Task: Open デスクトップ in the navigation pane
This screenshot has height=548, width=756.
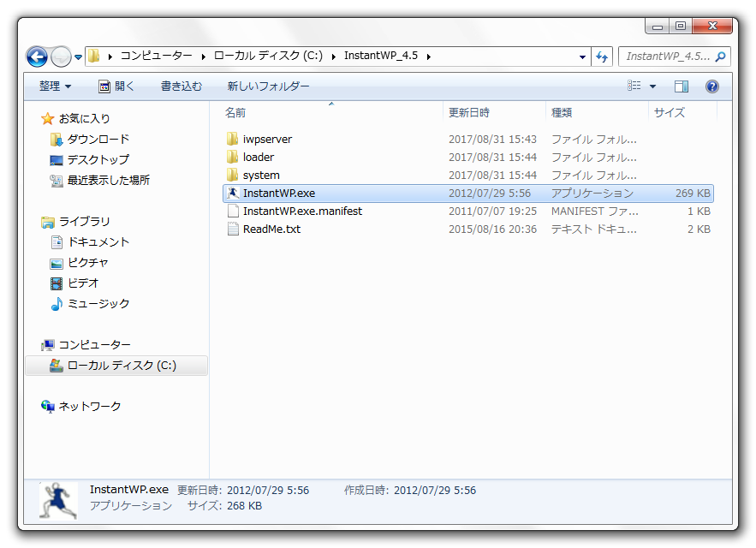Action: (98, 159)
